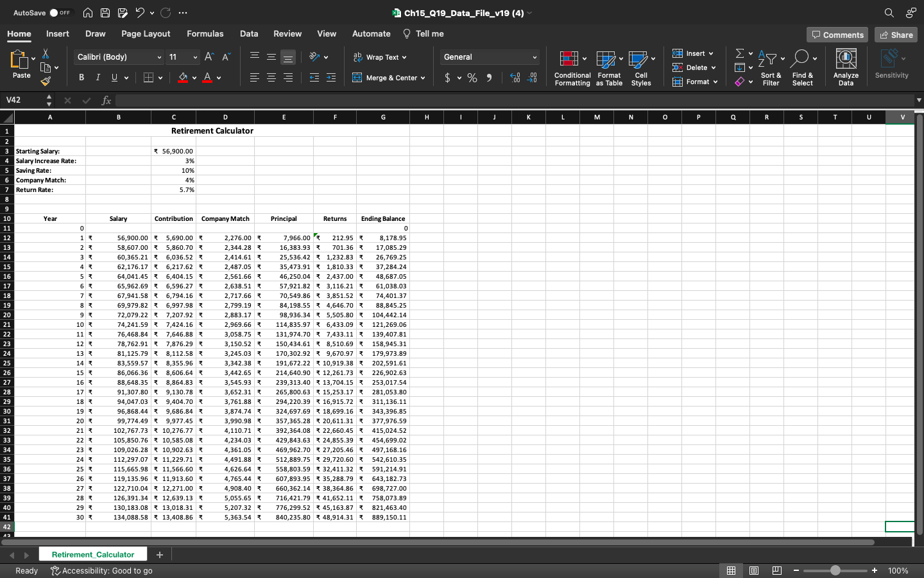Open the Data ribbon tab
The width and height of the screenshot is (924, 578).
(249, 33)
